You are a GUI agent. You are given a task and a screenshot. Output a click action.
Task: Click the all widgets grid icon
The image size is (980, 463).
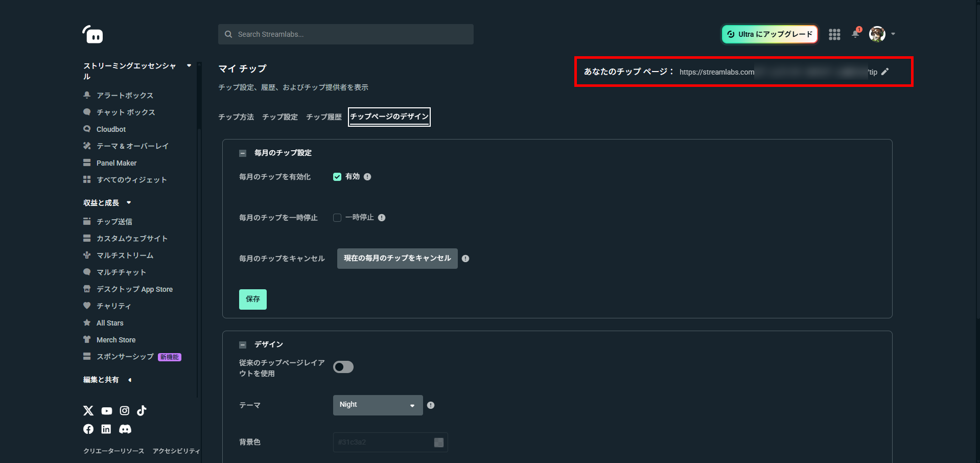pos(87,179)
